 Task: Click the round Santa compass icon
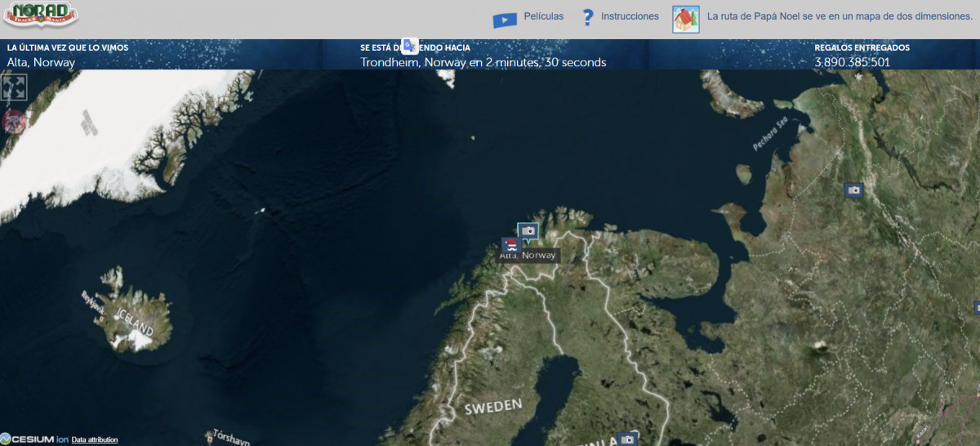14,121
